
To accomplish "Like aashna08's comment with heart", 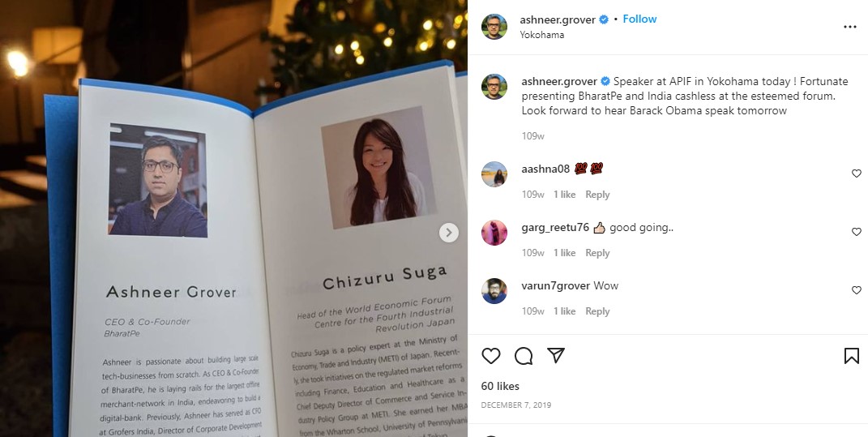I will [x=856, y=174].
